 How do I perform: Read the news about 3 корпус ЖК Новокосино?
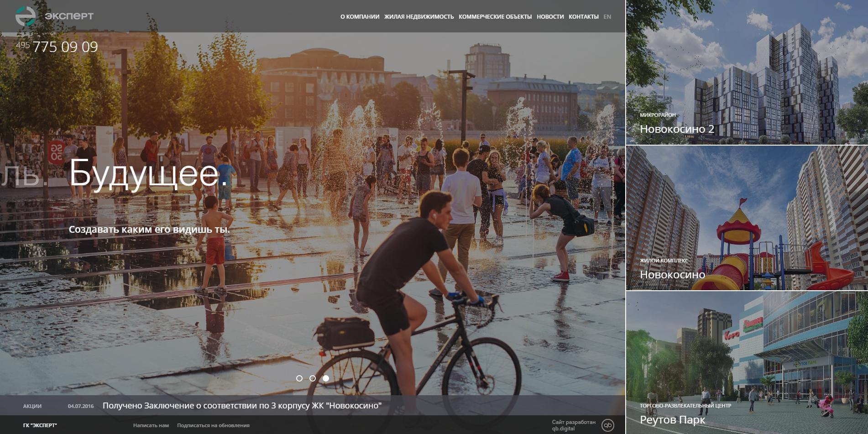[242, 406]
